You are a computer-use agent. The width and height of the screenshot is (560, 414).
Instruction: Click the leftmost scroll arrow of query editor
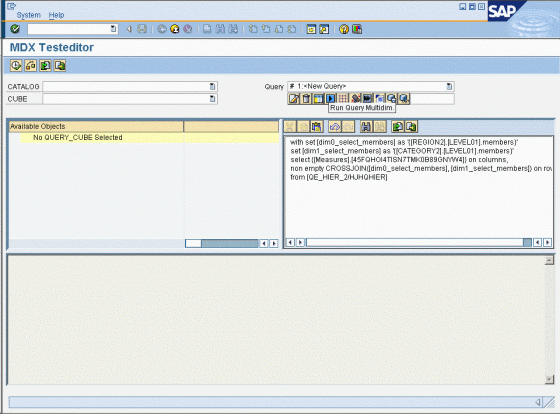tap(290, 243)
